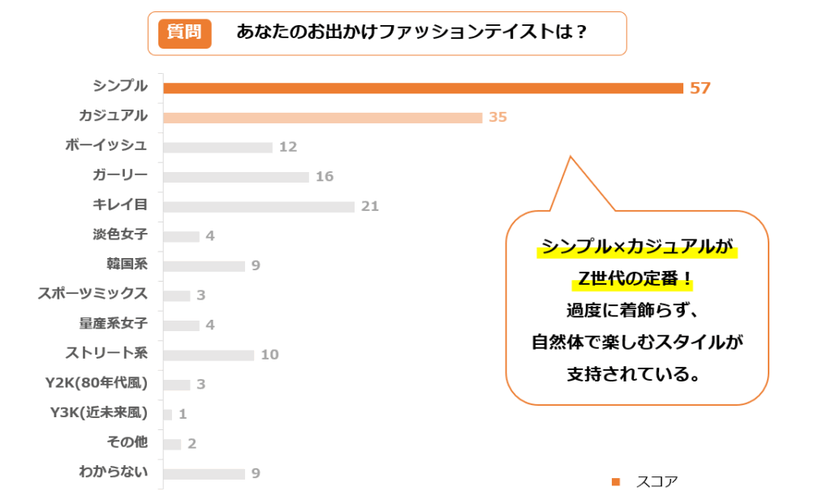Click the 韓国系 category label
Image resolution: width=831 pixels, height=504 pixels.
click(127, 265)
